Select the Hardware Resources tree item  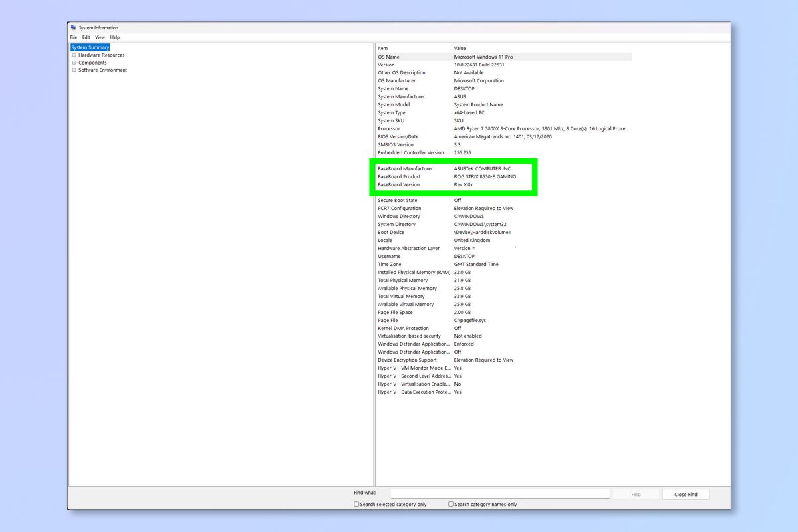(x=101, y=55)
